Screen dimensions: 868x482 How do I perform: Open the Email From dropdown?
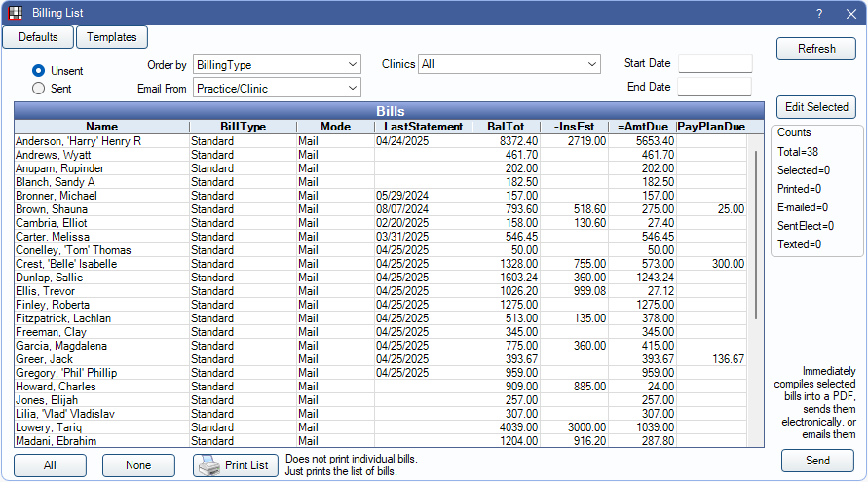click(x=277, y=89)
